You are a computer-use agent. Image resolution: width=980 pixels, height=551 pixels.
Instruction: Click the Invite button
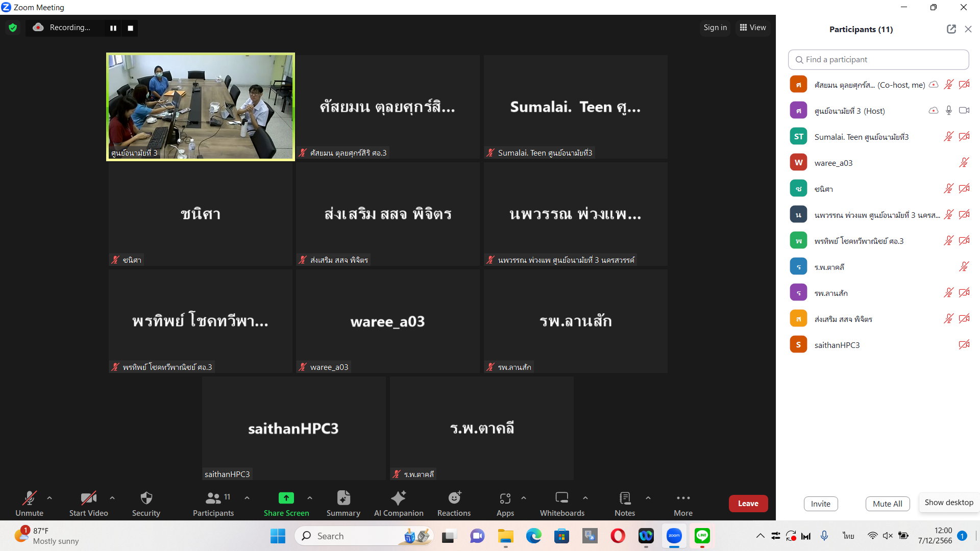tap(821, 504)
